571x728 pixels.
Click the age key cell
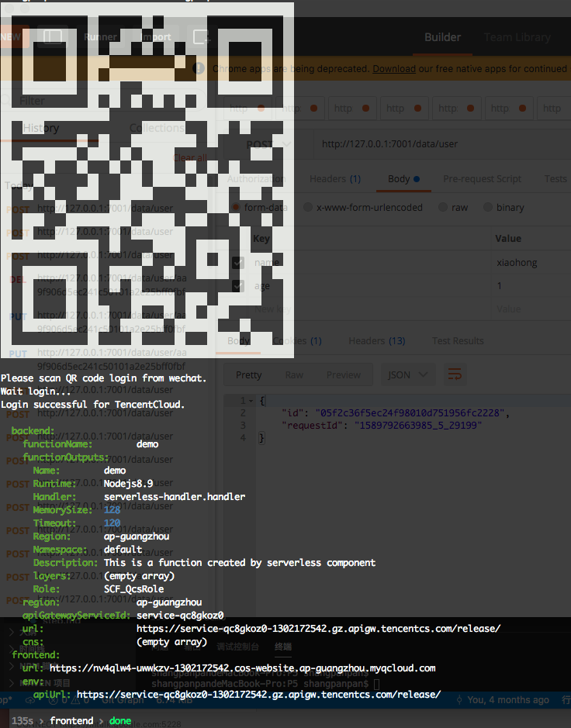262,286
